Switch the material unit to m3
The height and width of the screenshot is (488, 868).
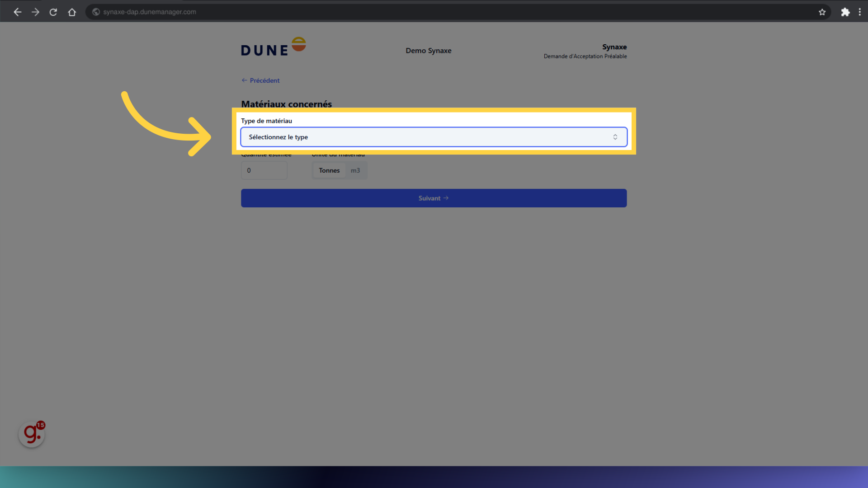click(x=355, y=170)
